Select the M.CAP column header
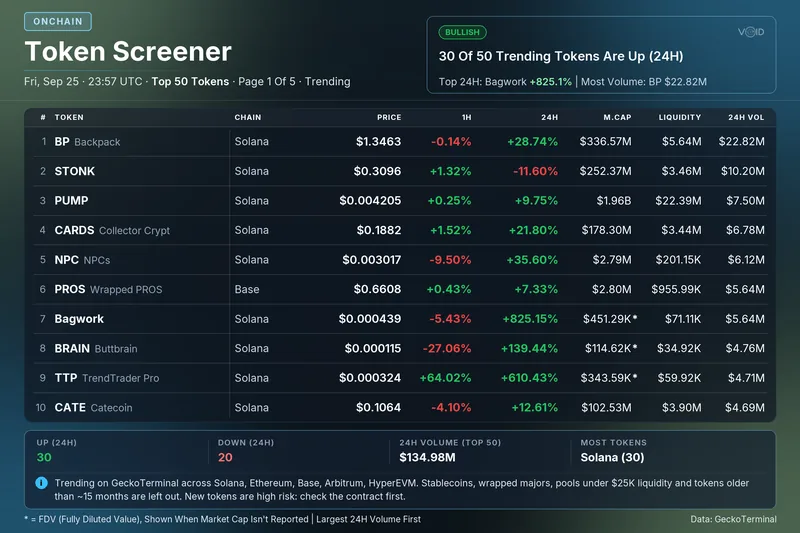The width and height of the screenshot is (800, 533). tap(617, 117)
